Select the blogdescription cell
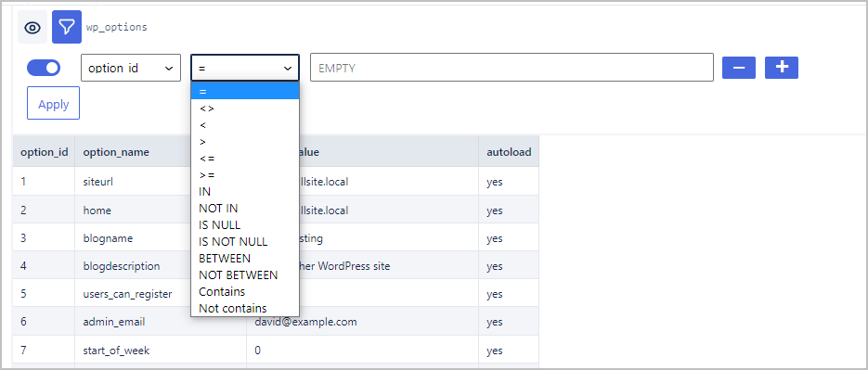 pos(133,266)
